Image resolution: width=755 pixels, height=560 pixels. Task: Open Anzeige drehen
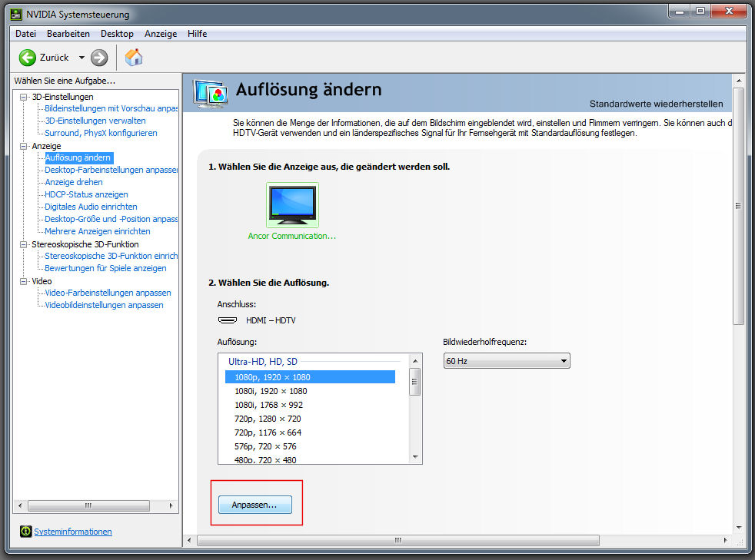74,182
